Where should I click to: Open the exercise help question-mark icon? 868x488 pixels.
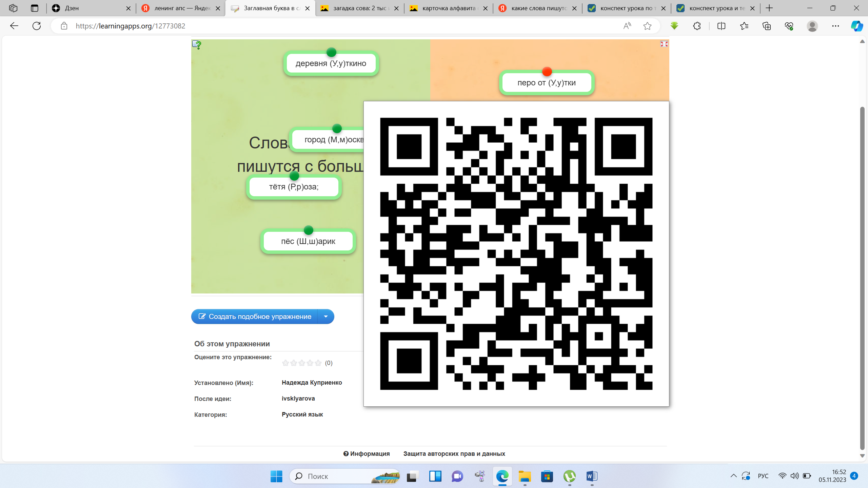[x=197, y=45]
